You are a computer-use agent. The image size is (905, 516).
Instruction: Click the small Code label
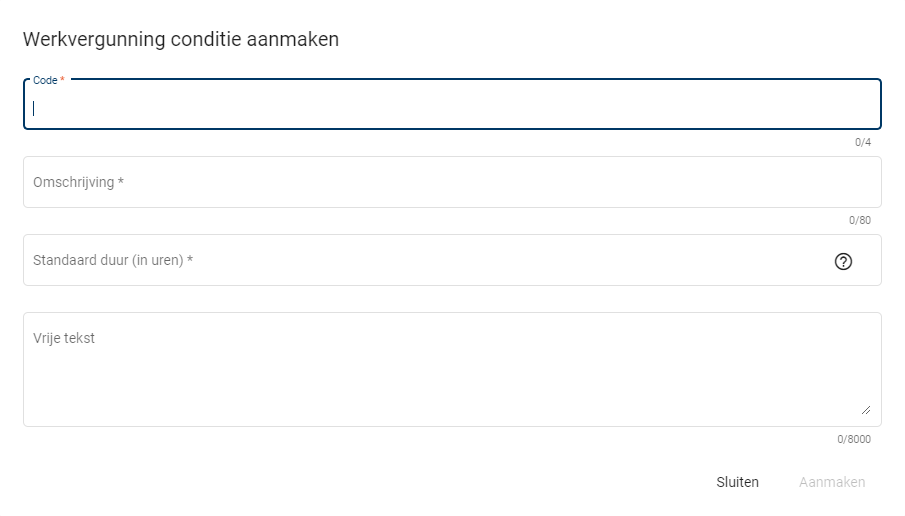[45, 80]
